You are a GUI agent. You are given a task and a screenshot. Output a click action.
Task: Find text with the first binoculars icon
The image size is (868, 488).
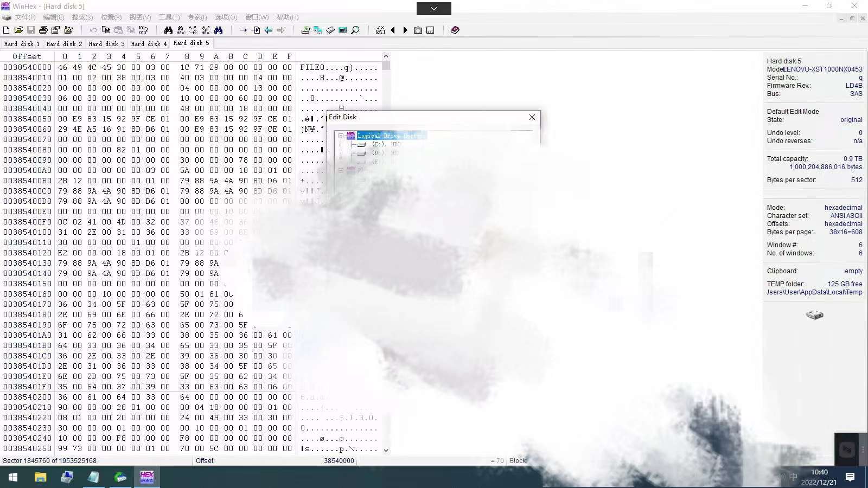(x=168, y=30)
